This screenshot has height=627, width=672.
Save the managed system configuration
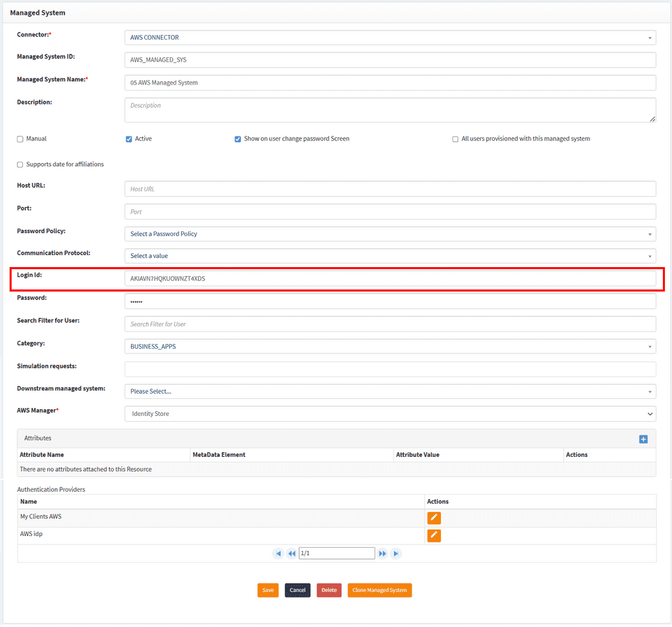(268, 590)
